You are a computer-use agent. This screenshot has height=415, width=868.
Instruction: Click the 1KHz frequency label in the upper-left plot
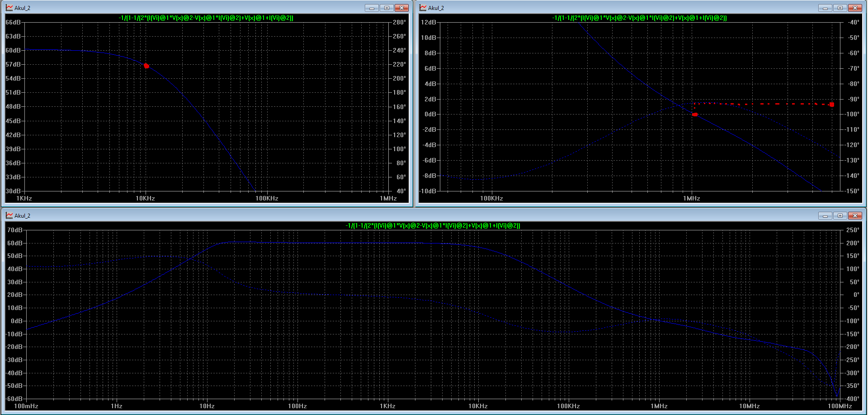pos(24,198)
